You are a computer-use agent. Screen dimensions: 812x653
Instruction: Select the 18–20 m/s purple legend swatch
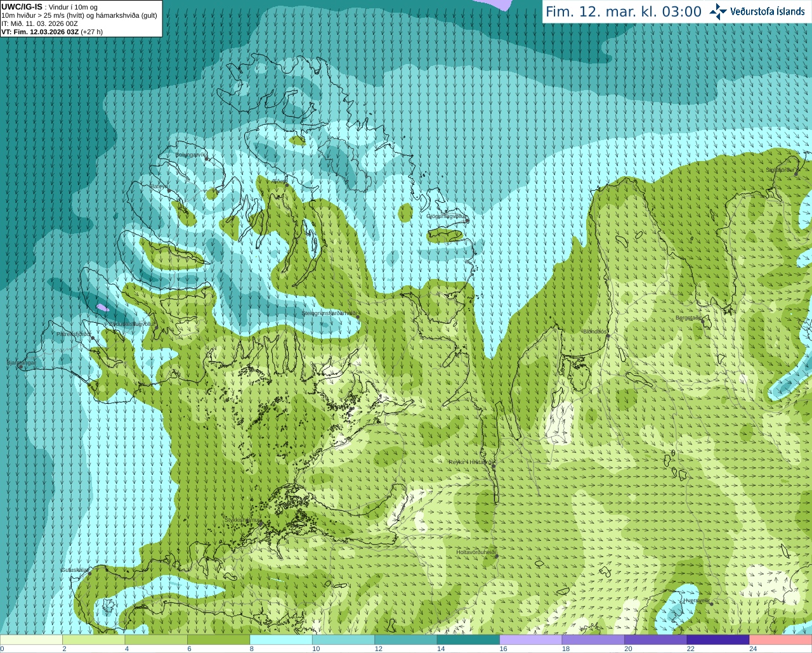click(x=593, y=639)
